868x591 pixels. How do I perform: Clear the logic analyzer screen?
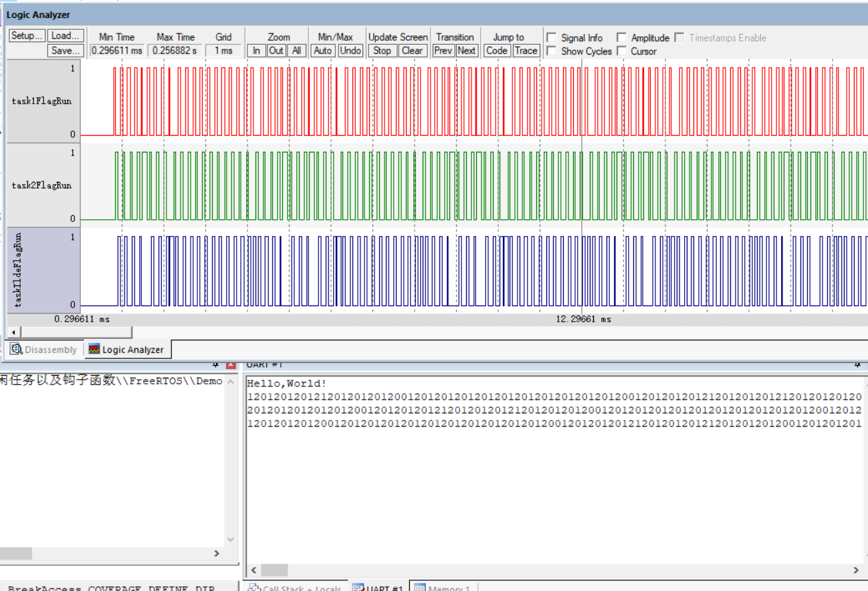pos(412,51)
